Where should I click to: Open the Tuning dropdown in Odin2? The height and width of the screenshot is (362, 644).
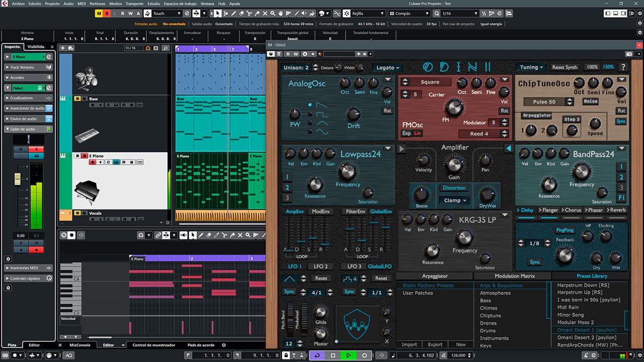click(x=531, y=67)
